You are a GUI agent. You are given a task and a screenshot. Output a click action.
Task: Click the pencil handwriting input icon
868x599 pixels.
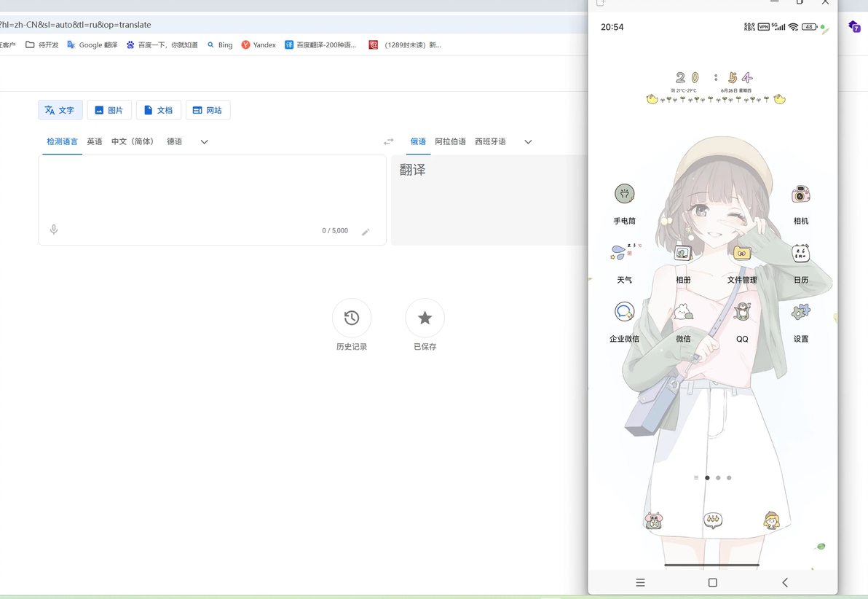(x=366, y=232)
